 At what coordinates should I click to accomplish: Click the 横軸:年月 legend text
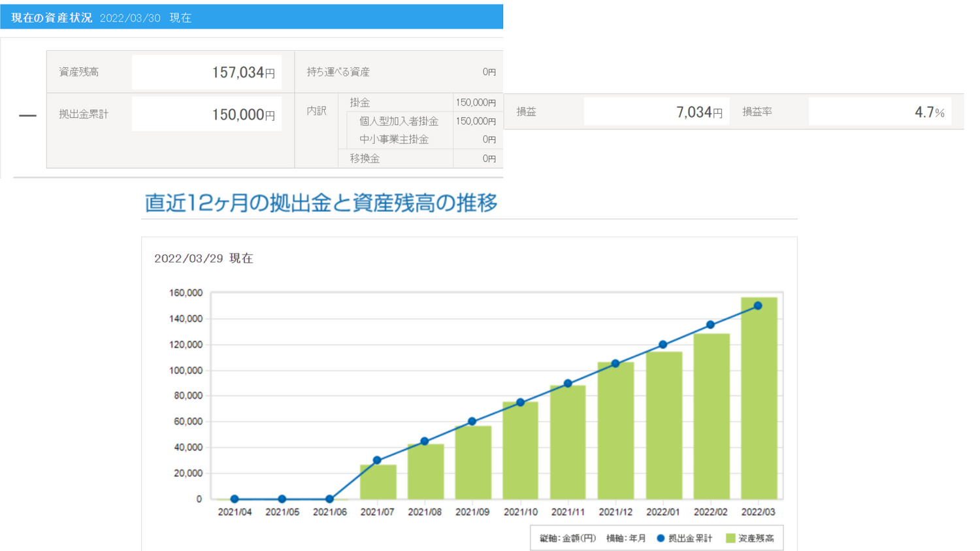[x=626, y=539]
